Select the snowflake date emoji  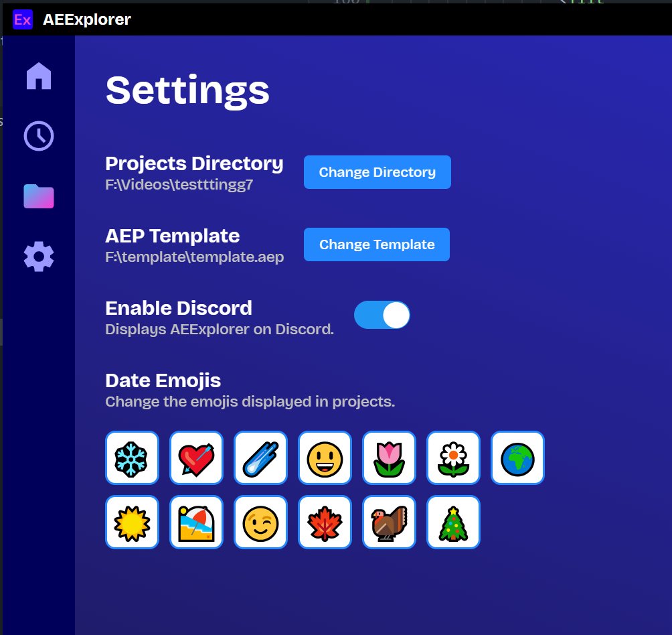(132, 458)
